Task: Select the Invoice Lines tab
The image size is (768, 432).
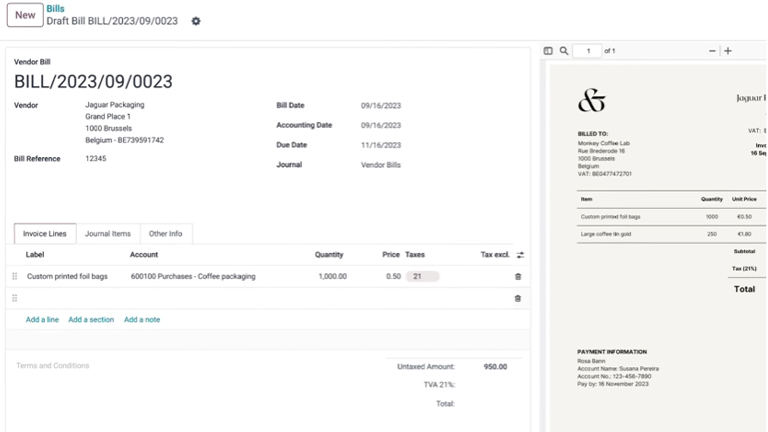Action: pos(45,234)
